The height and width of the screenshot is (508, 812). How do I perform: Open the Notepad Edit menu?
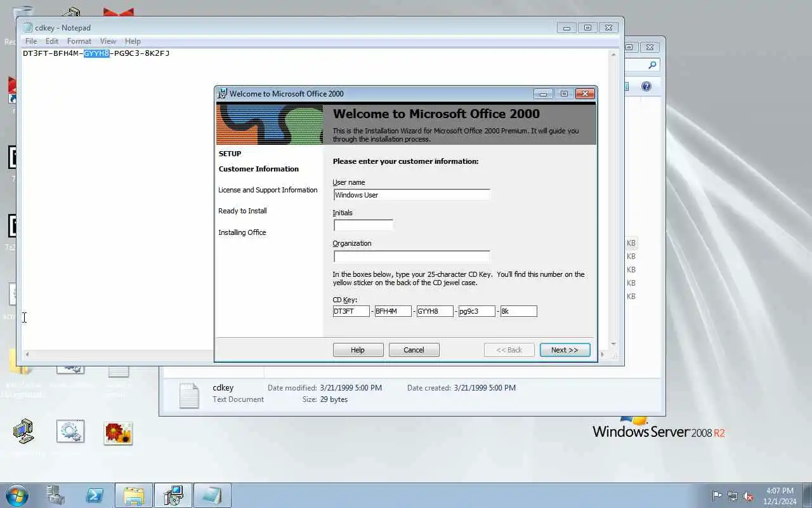pyautogui.click(x=52, y=41)
